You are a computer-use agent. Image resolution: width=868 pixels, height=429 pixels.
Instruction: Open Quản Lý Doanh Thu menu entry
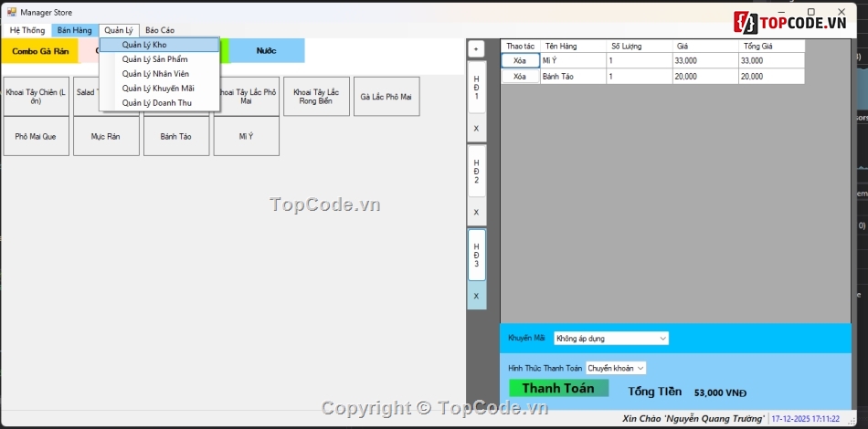coord(159,103)
